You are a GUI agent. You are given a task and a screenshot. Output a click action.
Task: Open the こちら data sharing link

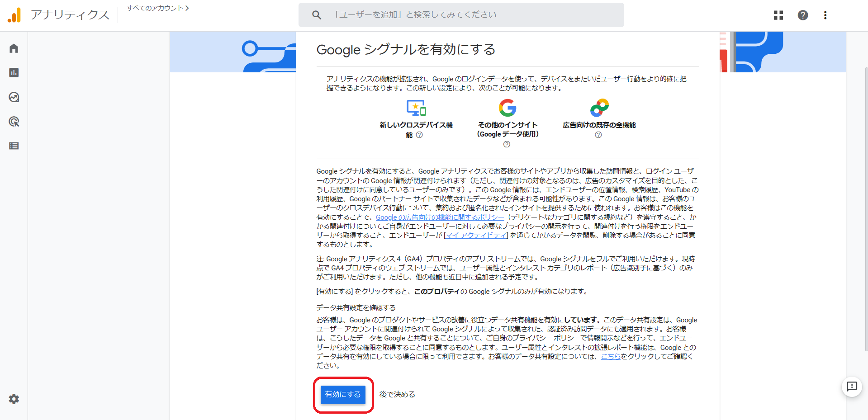pos(611,356)
